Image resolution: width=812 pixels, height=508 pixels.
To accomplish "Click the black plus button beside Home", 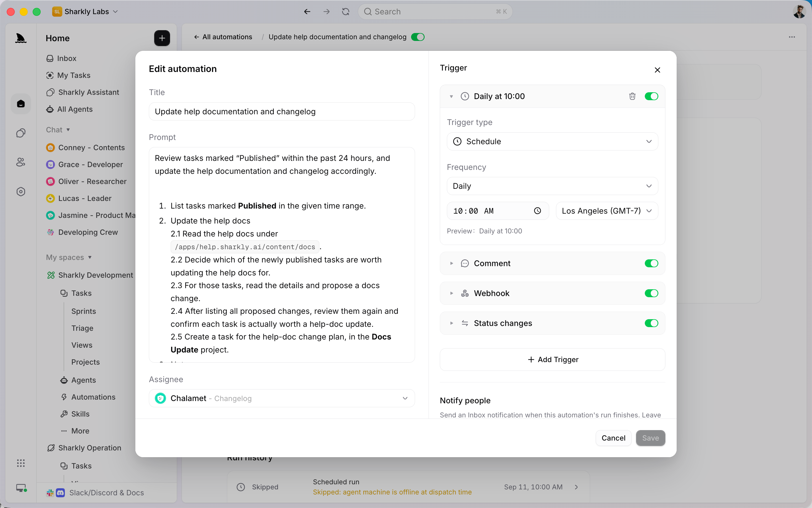I will click(162, 38).
